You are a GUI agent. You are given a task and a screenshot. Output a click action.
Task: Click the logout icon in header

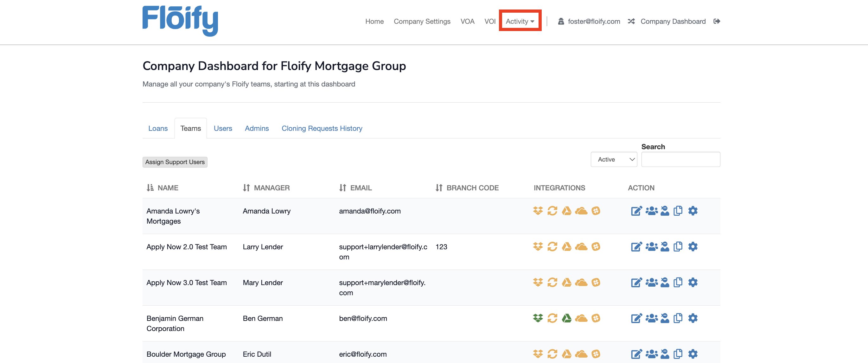[717, 21]
